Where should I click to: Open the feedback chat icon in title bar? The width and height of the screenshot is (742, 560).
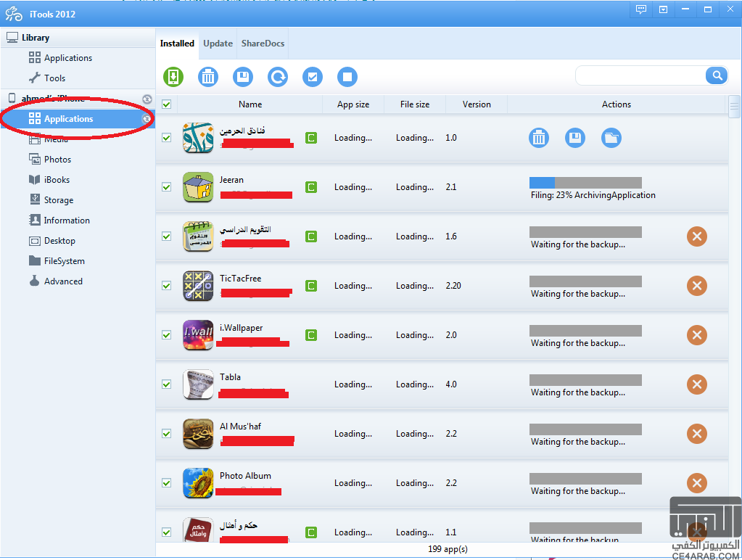click(x=641, y=9)
